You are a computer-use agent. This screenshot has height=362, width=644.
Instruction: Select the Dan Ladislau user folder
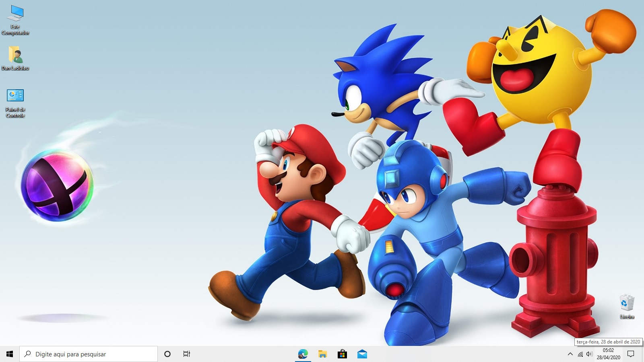pos(15,58)
